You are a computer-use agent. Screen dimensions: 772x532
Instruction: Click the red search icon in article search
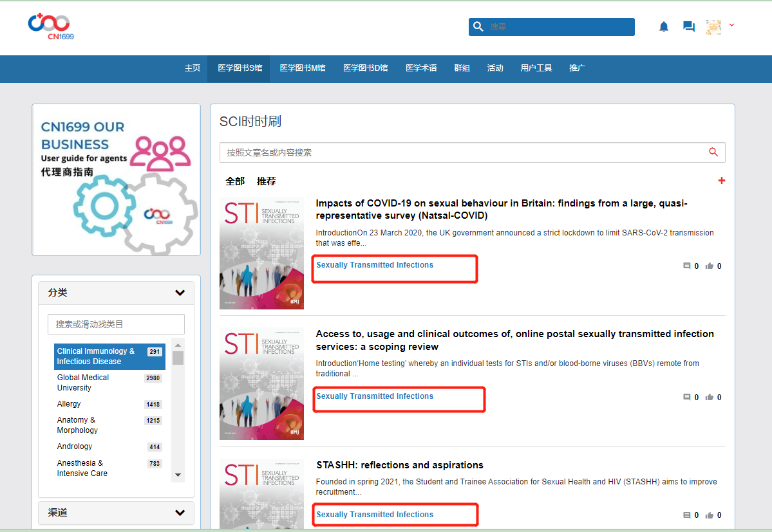coord(713,152)
